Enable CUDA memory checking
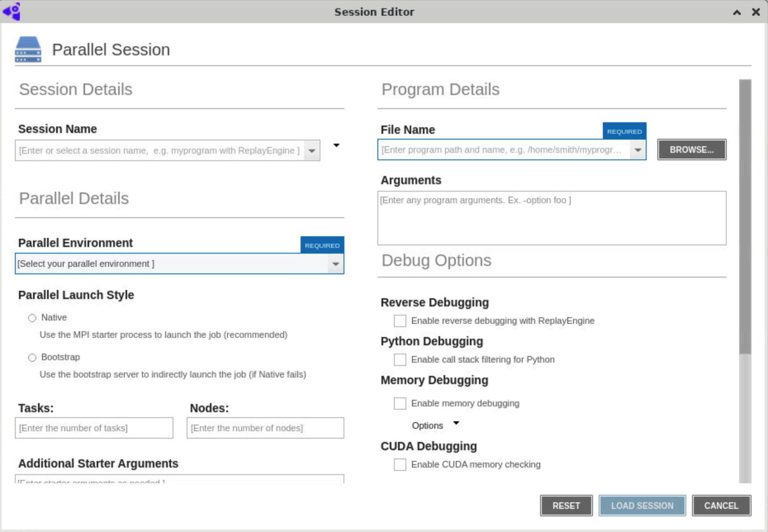Screen dimensions: 768x532 coord(400,465)
